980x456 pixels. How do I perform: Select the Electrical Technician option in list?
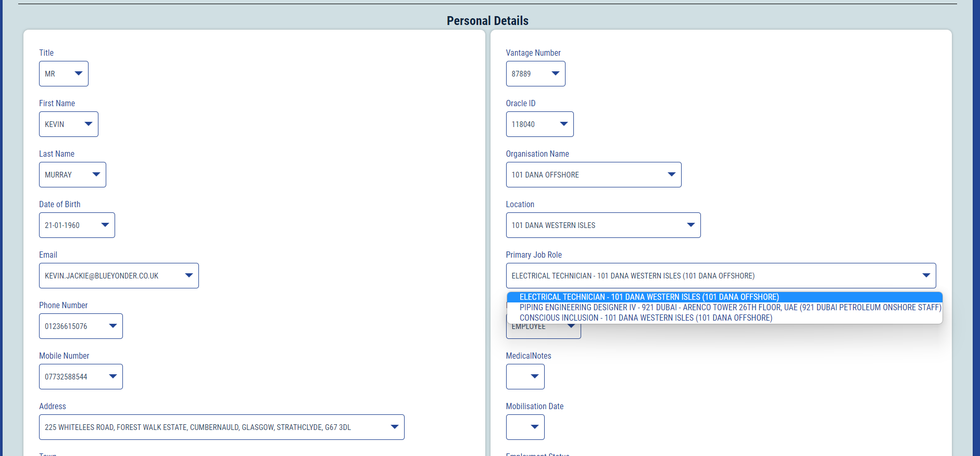point(649,297)
